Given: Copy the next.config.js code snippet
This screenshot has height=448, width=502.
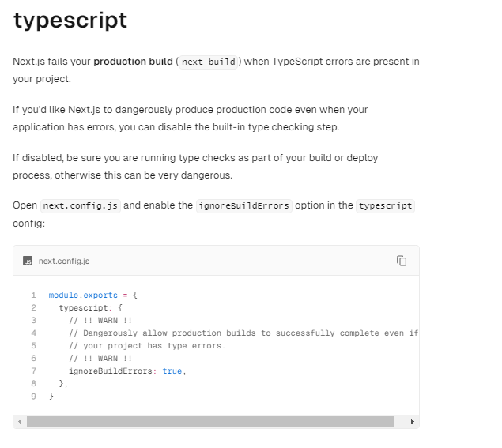Looking at the screenshot, I should (401, 261).
